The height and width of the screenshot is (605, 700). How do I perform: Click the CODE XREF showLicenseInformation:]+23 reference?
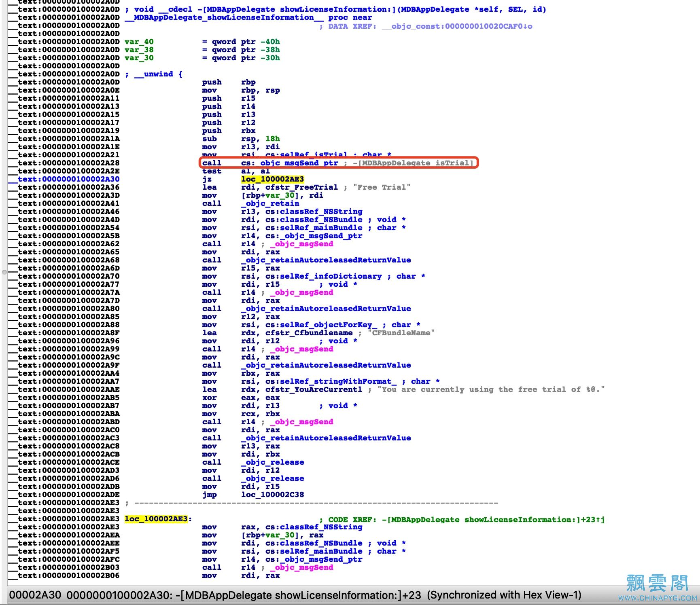coord(493,520)
